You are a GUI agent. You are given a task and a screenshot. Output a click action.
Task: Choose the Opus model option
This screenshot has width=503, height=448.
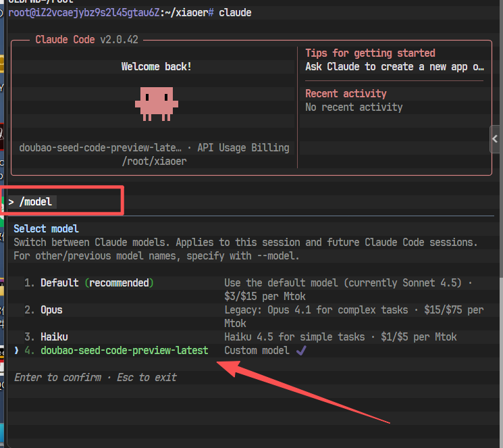coord(51,309)
